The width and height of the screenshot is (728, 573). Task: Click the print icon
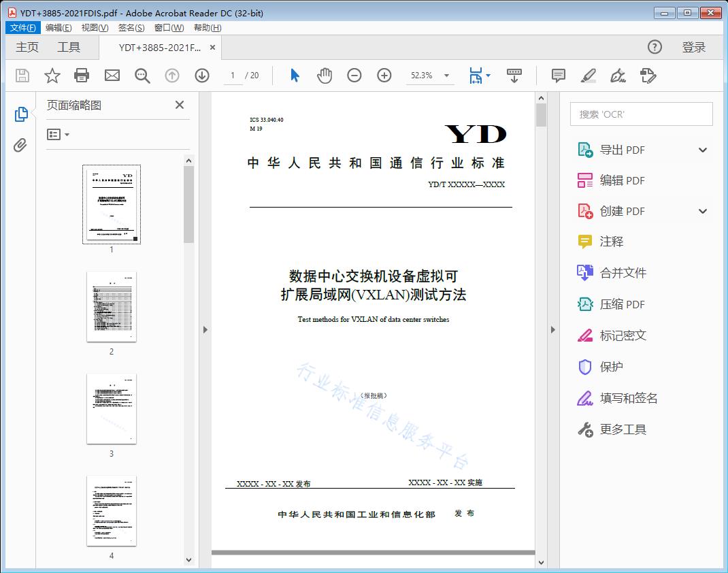point(82,76)
